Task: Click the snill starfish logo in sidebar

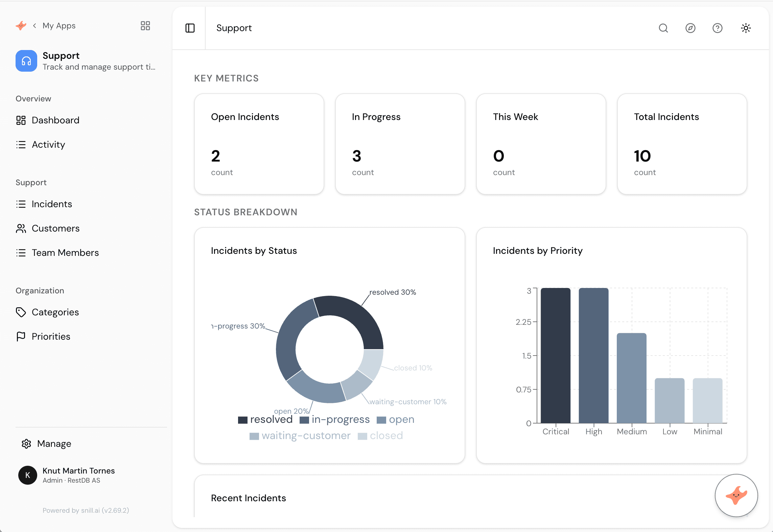Action: 21,26
